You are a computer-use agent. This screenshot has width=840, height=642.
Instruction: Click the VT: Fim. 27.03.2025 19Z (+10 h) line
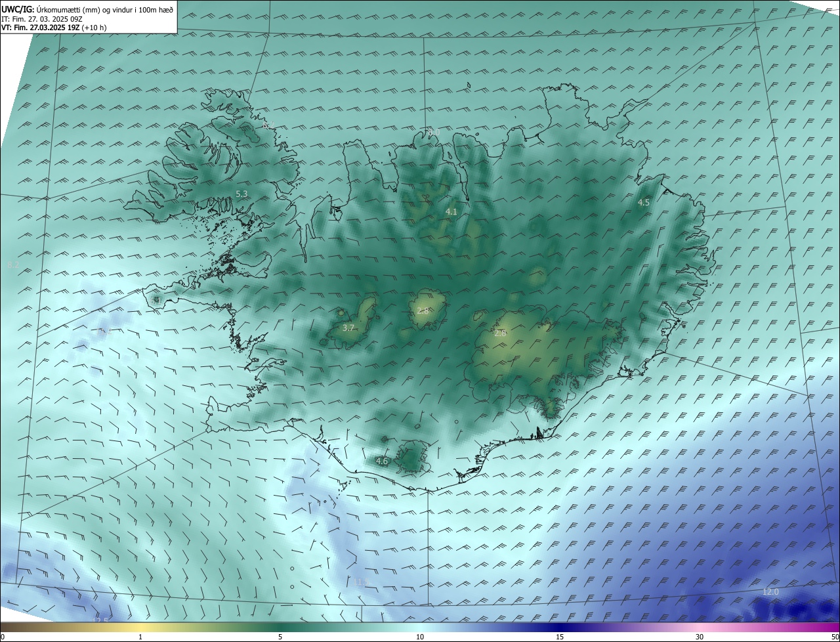point(54,28)
